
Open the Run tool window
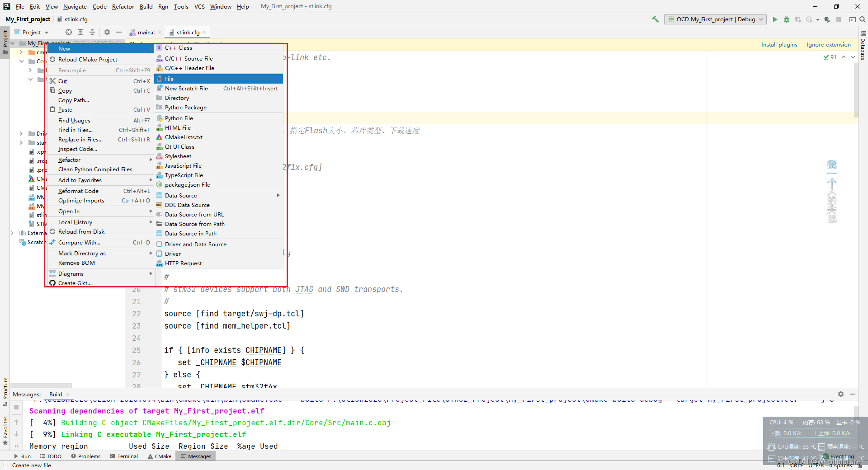pyautogui.click(x=22, y=456)
